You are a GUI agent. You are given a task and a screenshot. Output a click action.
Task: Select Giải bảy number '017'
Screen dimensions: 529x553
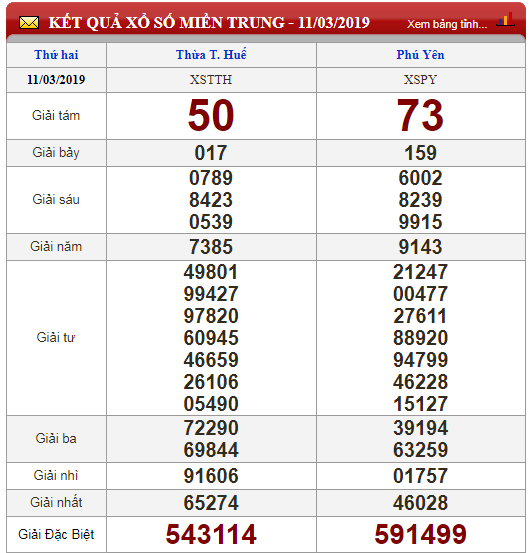[x=211, y=153]
